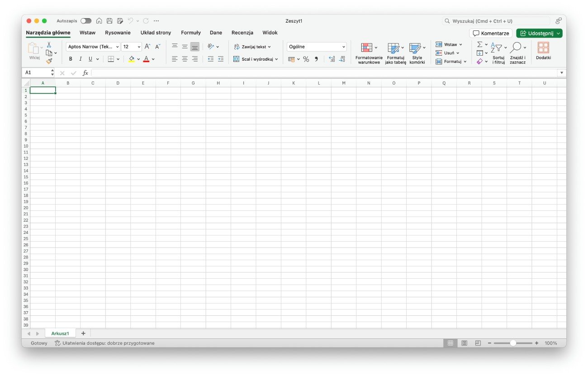588x376 pixels.
Task: Decrease font size with the smaller A
Action: [x=158, y=47]
